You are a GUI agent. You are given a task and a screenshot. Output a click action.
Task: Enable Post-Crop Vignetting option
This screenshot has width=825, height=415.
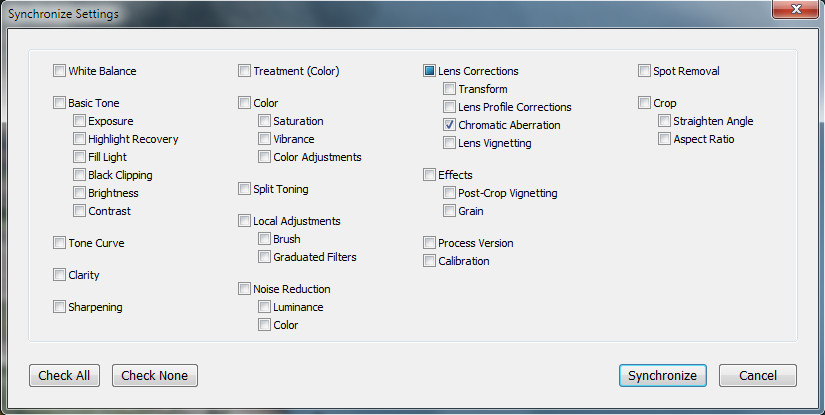pos(449,193)
